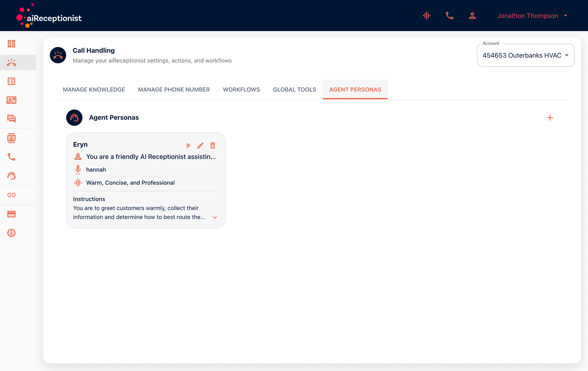
Task: Add a new agent persona
Action: pos(550,117)
